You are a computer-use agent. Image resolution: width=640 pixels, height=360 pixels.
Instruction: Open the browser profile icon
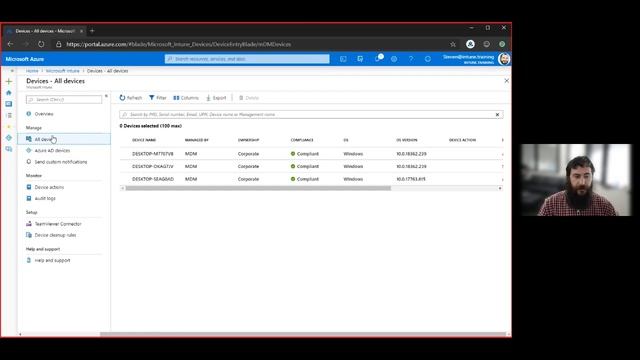tap(470, 44)
